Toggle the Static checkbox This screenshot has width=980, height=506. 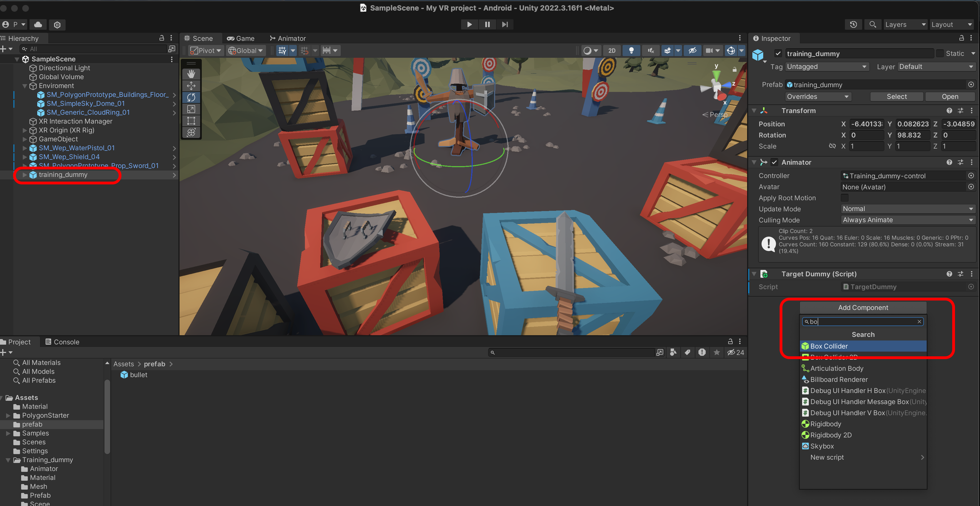click(940, 54)
